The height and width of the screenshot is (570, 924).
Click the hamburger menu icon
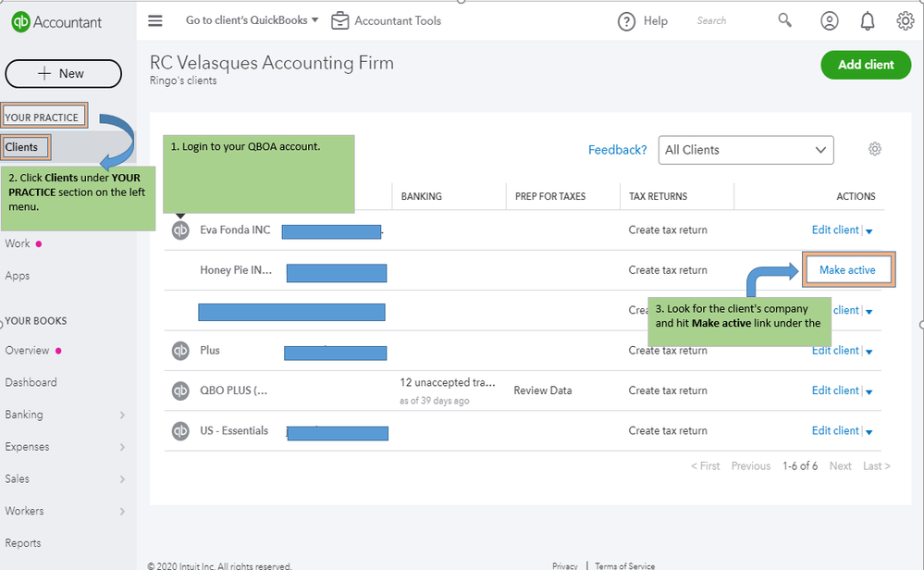(155, 20)
